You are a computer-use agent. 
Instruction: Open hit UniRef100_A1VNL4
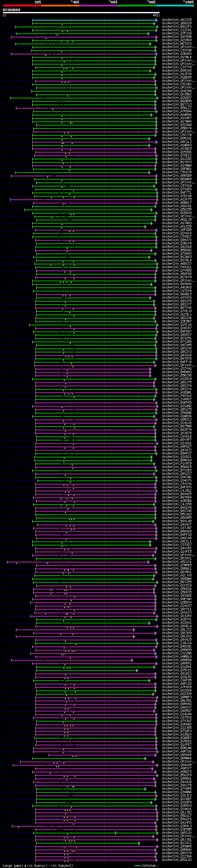coord(177,57)
